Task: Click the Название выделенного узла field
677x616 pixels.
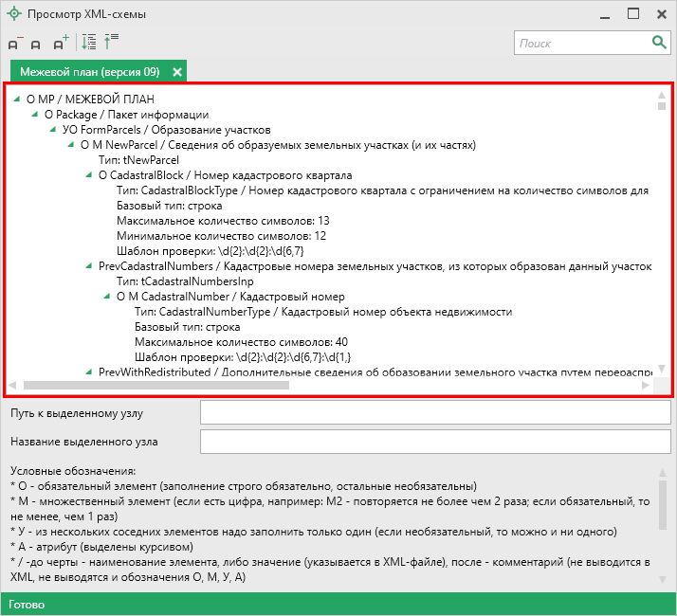Action: tap(435, 442)
